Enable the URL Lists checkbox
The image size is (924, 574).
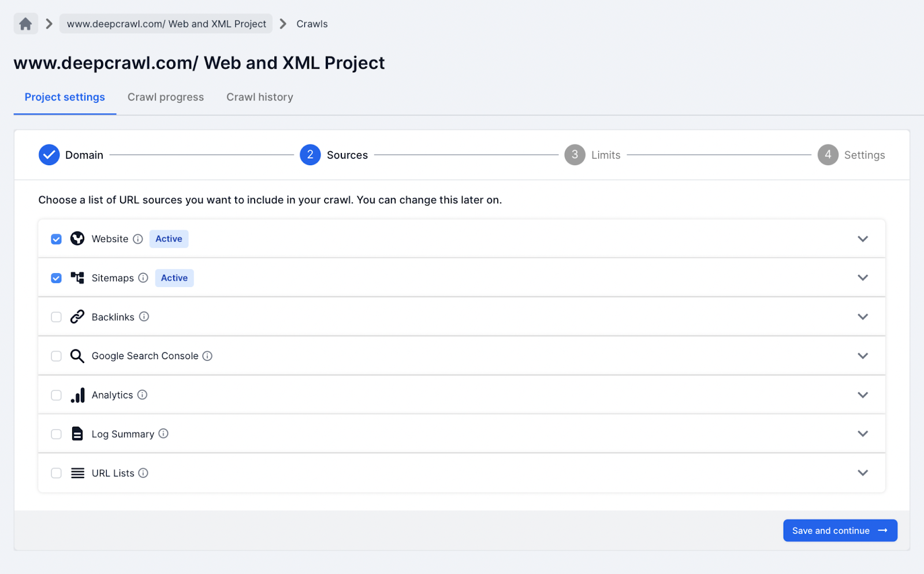coord(56,473)
